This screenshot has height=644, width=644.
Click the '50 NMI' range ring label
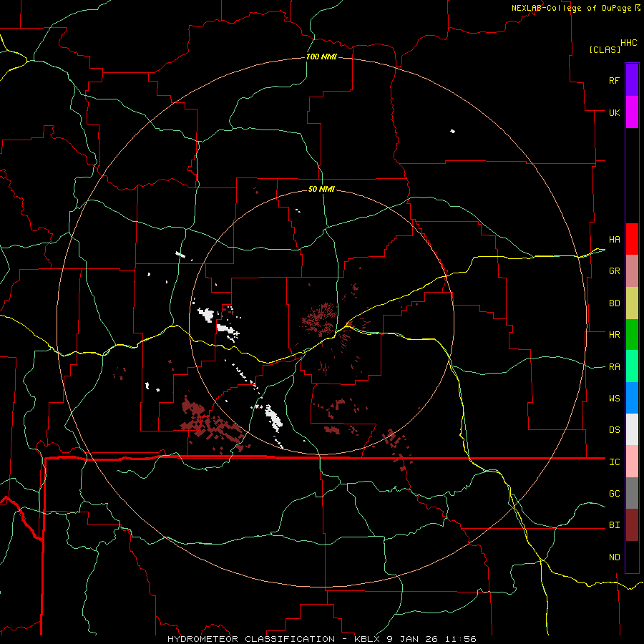tap(321, 189)
